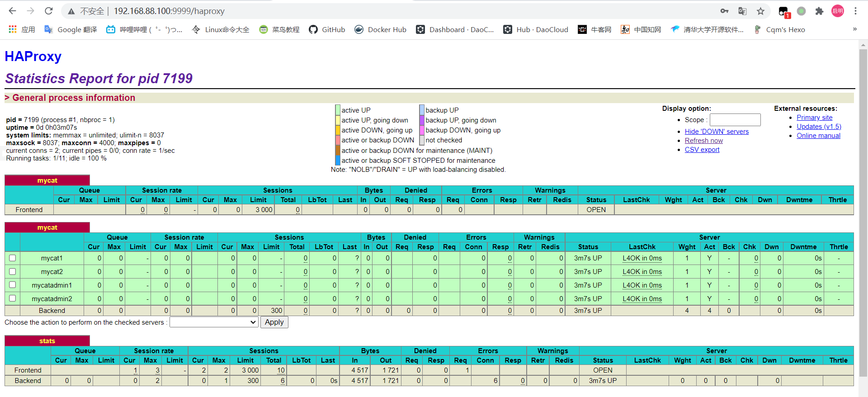Open the Online manual link
The height and width of the screenshot is (397, 868).
(x=818, y=136)
